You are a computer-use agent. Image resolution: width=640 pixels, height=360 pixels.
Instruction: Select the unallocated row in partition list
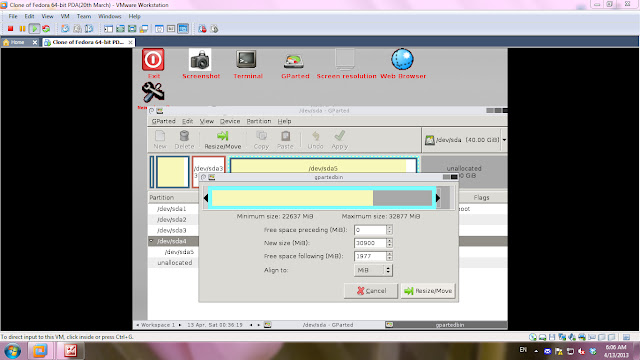[173, 262]
